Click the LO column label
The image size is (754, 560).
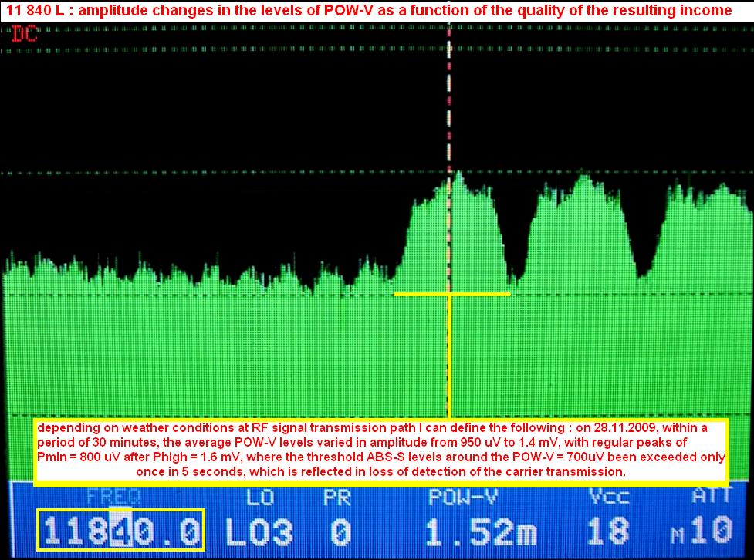pos(255,498)
